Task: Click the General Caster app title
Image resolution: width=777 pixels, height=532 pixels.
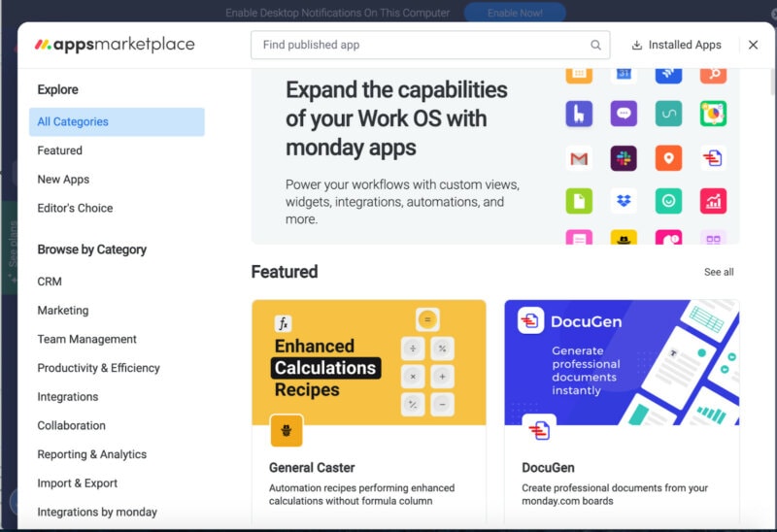Action: tap(312, 468)
